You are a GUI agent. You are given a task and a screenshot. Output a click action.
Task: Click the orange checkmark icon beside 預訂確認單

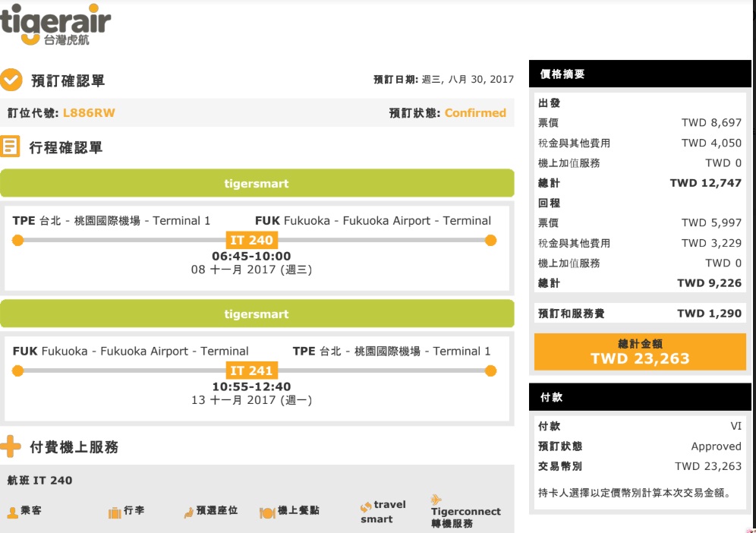[11, 80]
